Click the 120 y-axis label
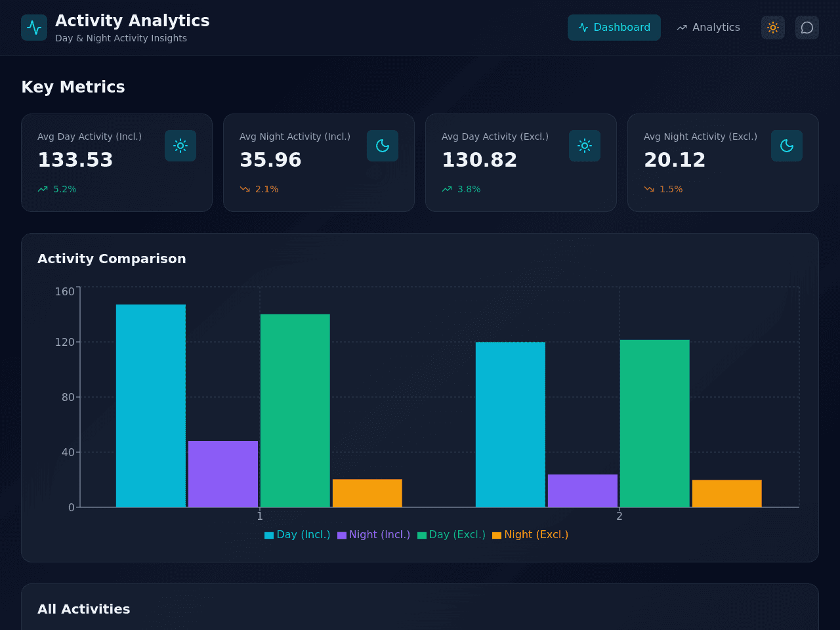The image size is (840, 630). 65,342
